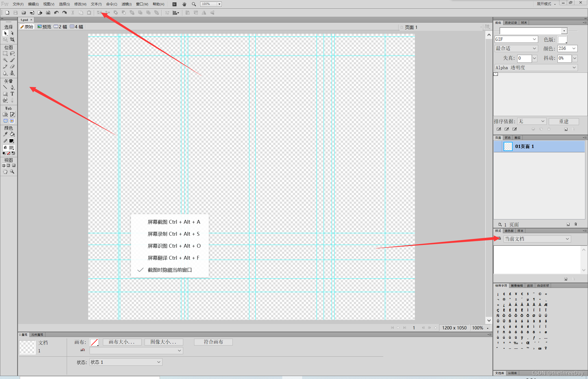
Task: Click the 符合画布 button
Action: (213, 342)
